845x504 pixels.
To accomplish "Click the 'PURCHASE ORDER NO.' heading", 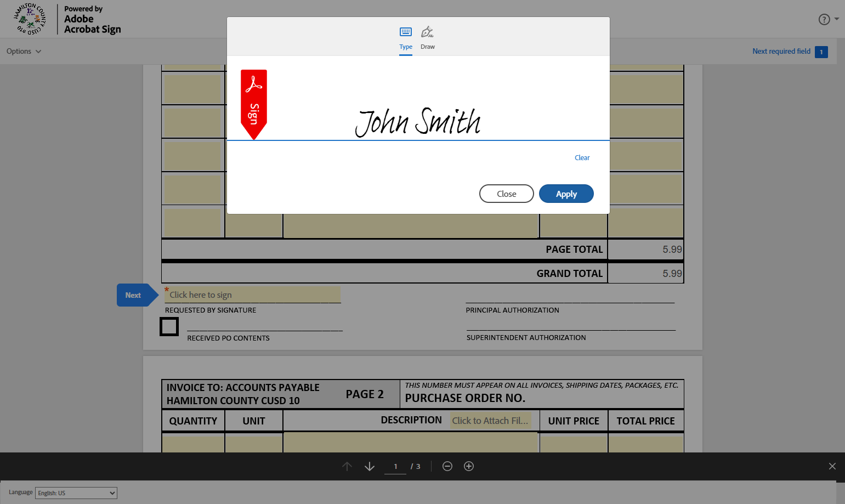I will pos(465,398).
